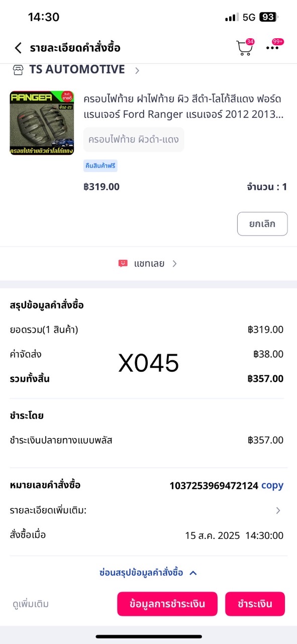Open the Ranger tail light product thumbnail
This screenshot has width=297, height=644.
[x=42, y=123]
